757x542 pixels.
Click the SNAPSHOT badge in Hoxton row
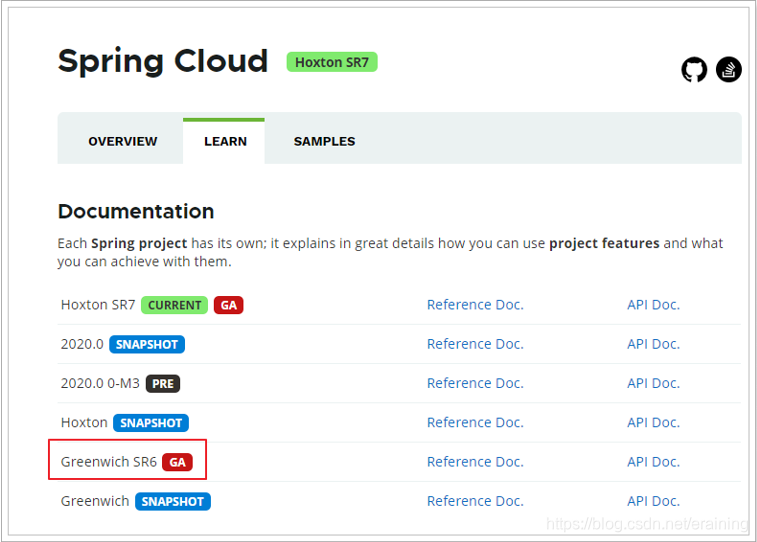151,423
